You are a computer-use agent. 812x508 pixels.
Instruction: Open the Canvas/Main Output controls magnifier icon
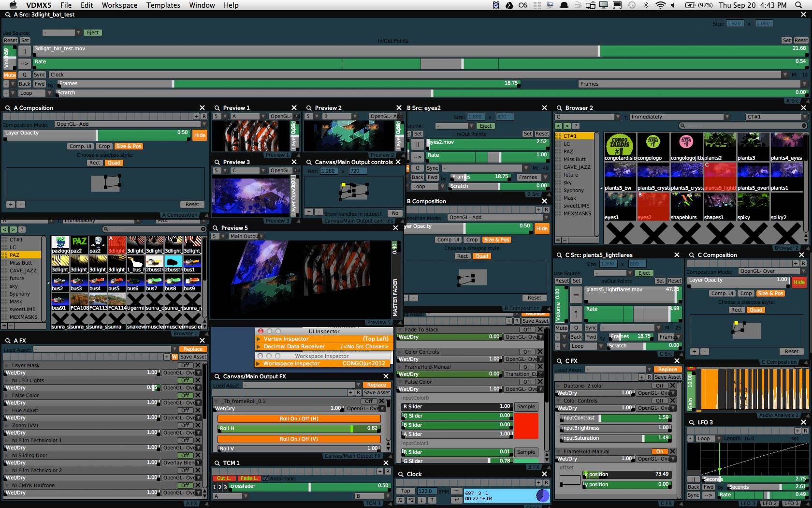[309, 162]
